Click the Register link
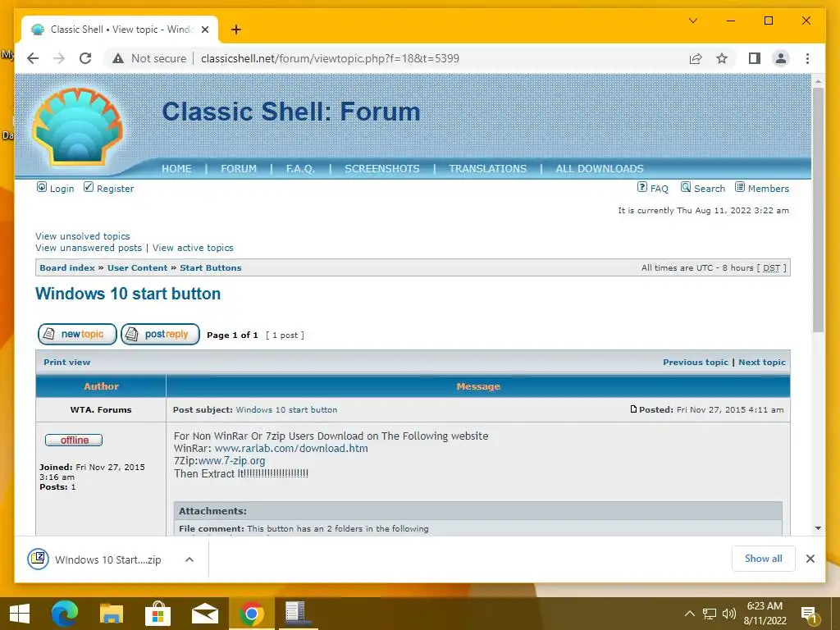This screenshot has height=630, width=840. [115, 189]
